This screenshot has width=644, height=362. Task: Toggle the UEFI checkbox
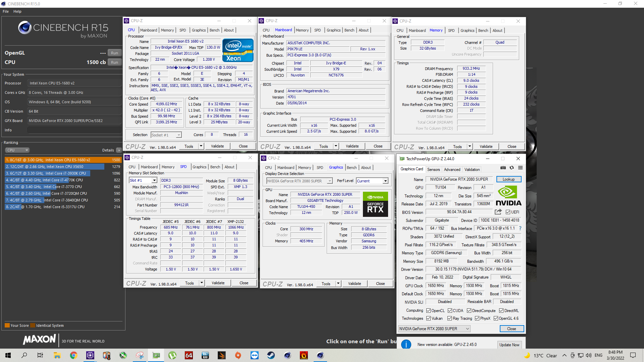(x=508, y=212)
